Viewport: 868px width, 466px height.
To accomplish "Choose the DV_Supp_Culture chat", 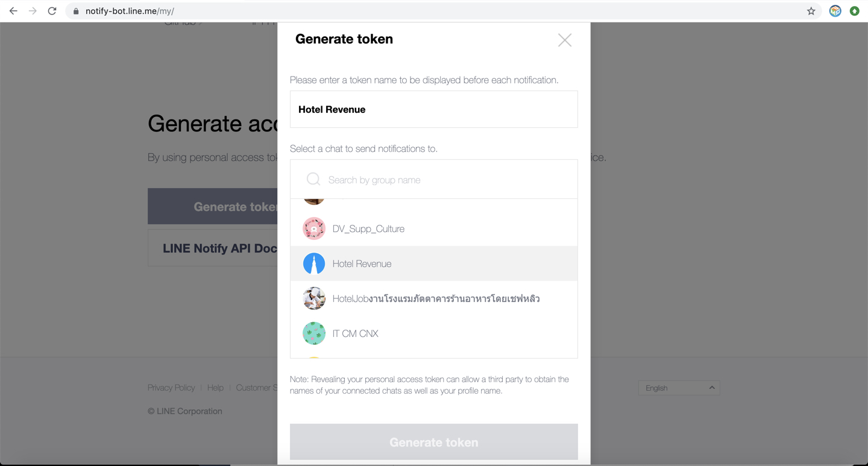I will tap(434, 228).
